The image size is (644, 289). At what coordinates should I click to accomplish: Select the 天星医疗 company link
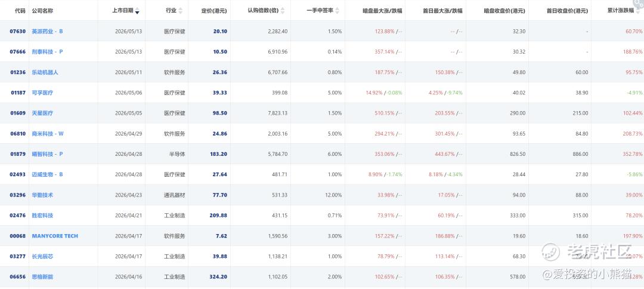pyautogui.click(x=42, y=113)
